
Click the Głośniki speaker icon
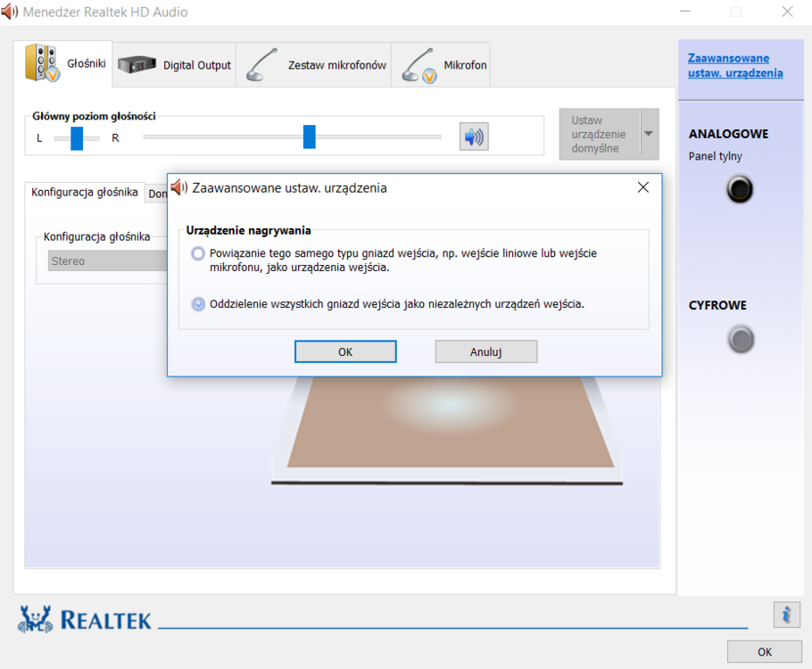point(42,62)
